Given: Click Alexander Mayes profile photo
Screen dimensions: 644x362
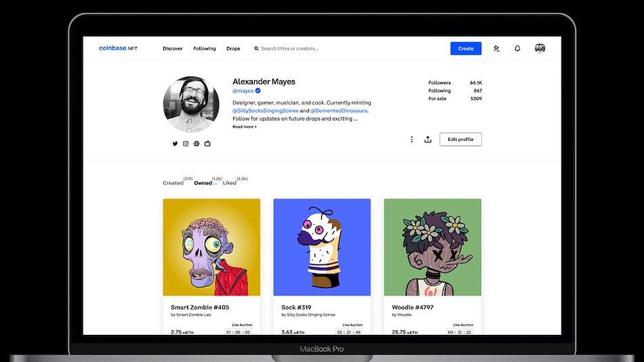Looking at the screenshot, I should point(191,104).
